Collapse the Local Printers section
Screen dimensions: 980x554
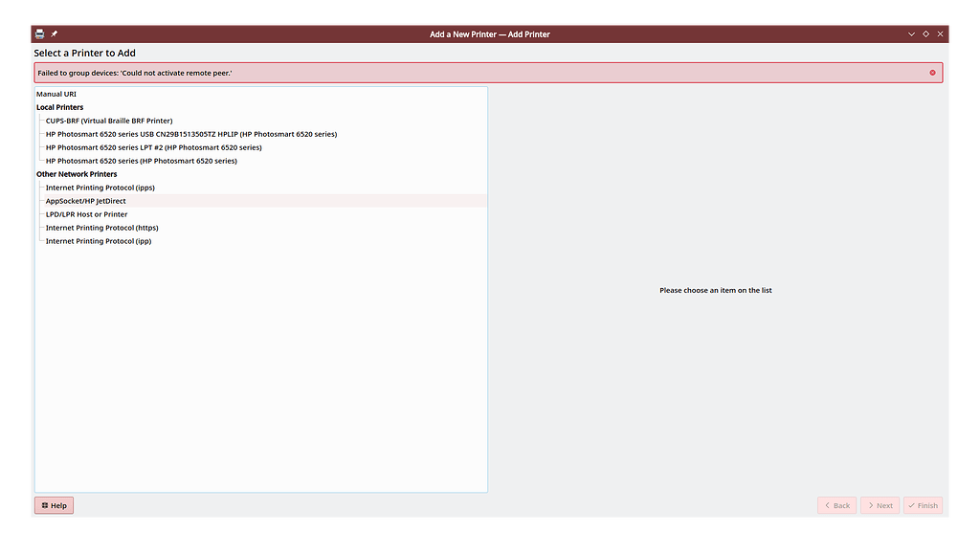59,107
